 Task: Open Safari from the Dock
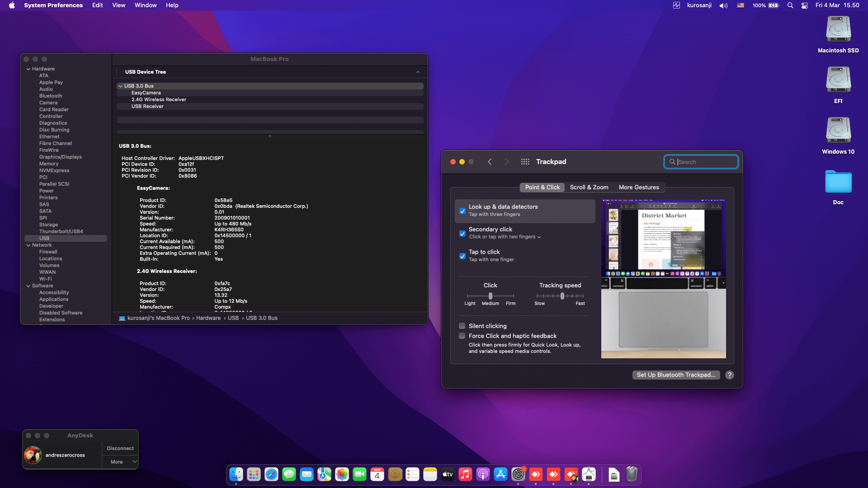click(271, 474)
